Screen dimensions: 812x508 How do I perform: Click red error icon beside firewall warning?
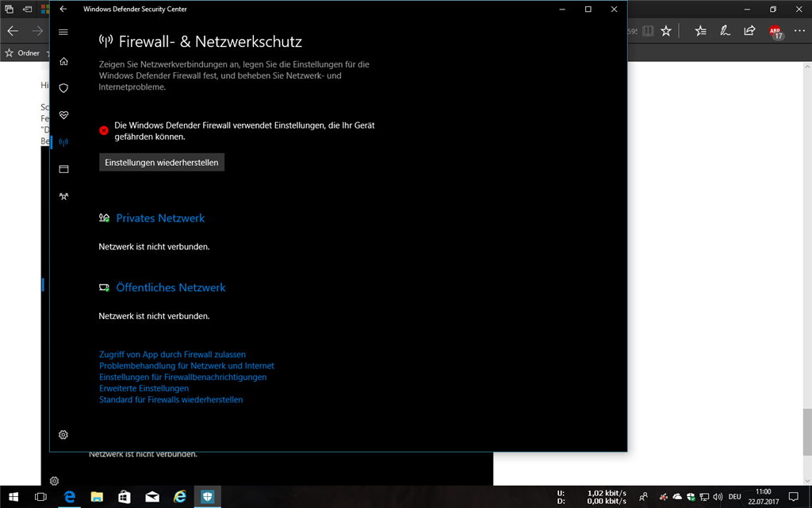104,131
